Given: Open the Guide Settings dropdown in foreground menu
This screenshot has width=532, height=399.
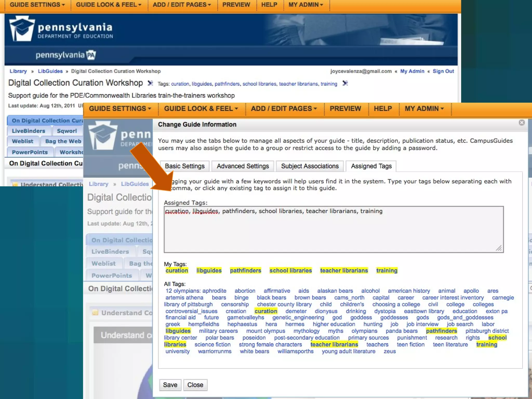Looking at the screenshot, I should tap(120, 109).
